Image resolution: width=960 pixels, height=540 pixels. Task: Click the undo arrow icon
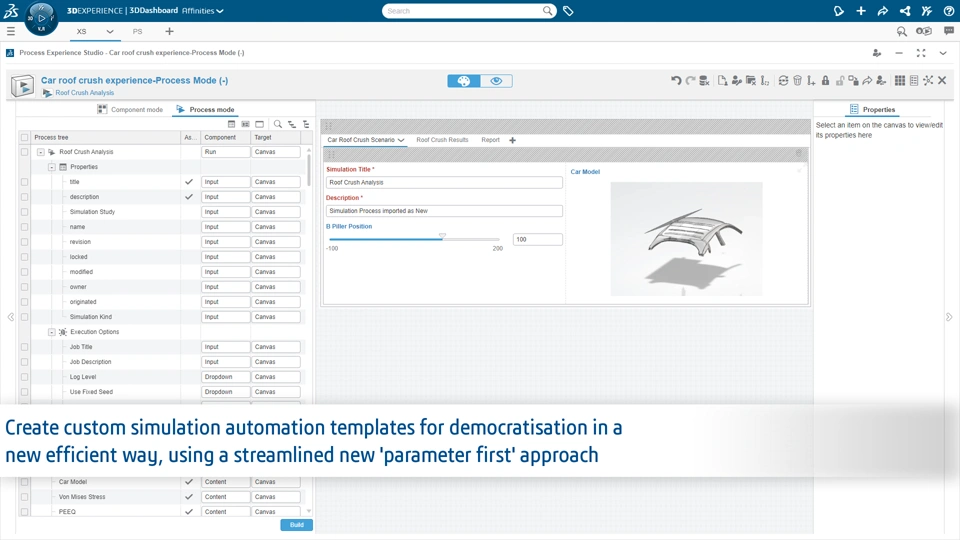click(x=676, y=80)
